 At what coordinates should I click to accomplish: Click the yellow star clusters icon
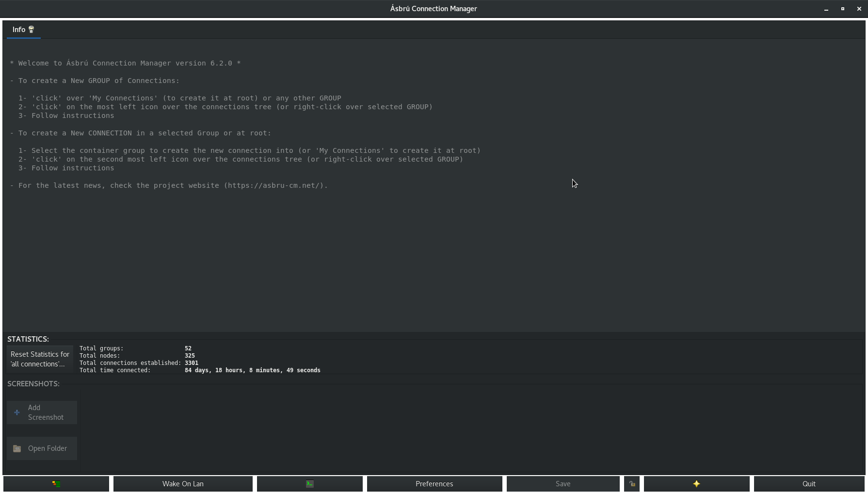click(696, 483)
